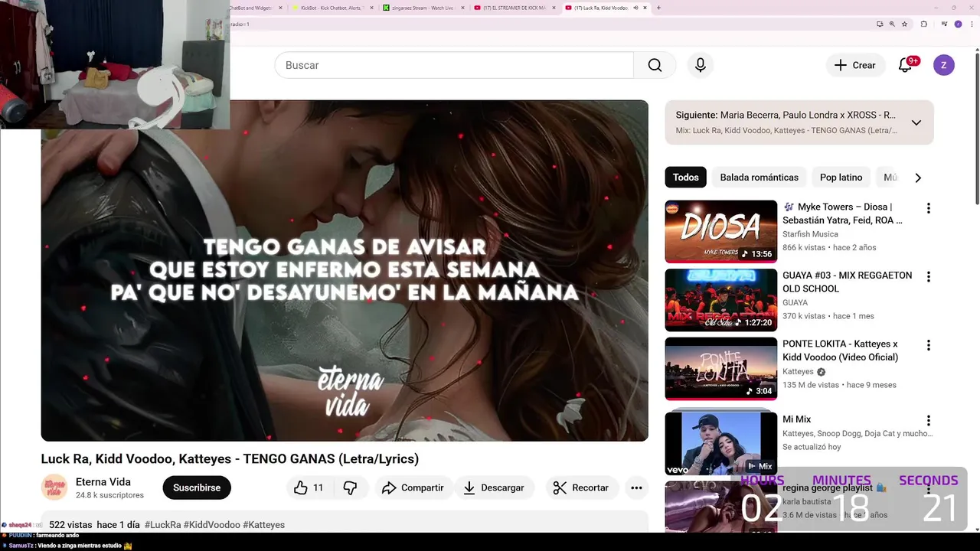Viewport: 980px width, 551px height.
Task: Open a new browser tab
Action: click(x=659, y=8)
